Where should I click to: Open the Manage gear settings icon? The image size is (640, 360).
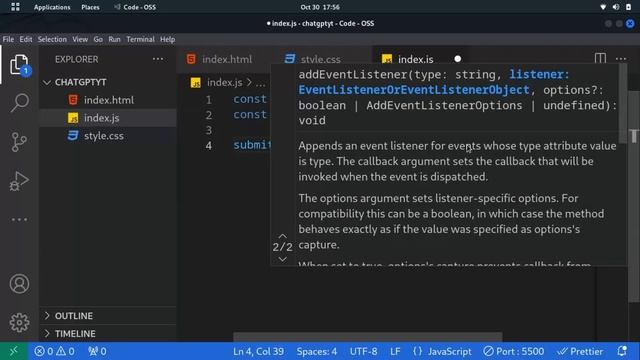[x=19, y=322]
